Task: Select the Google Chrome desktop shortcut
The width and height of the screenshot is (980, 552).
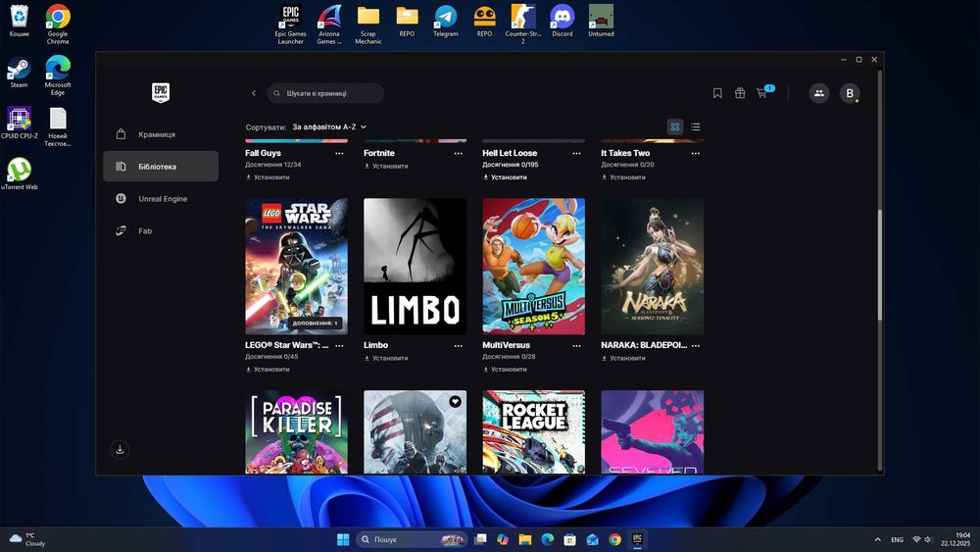Action: coord(58,25)
